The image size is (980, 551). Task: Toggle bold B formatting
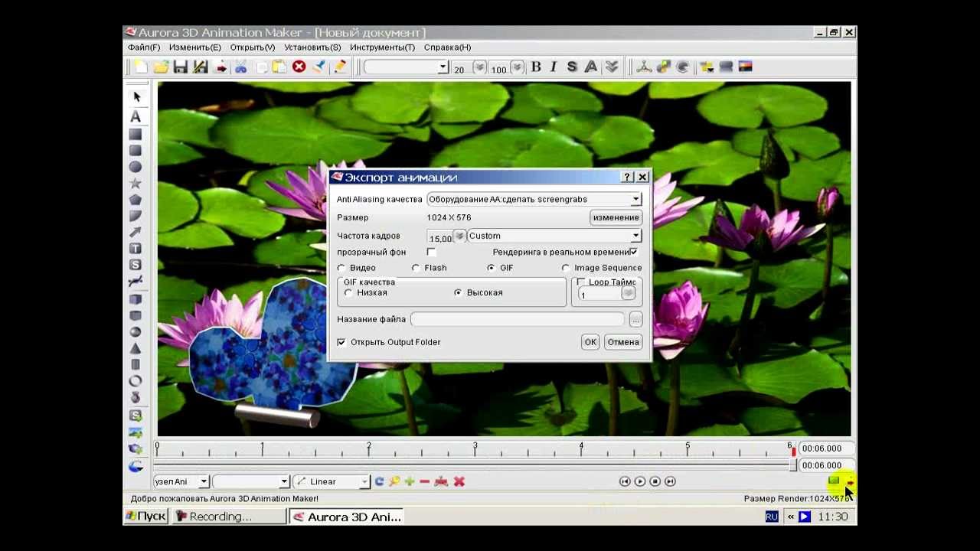536,67
